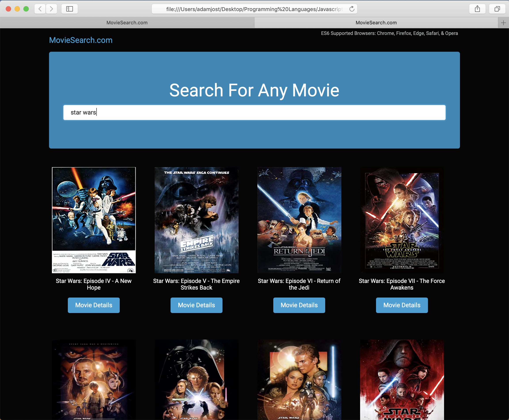Viewport: 509px width, 420px height.
Task: Click the Safari address bar URL
Action: pyautogui.click(x=254, y=9)
